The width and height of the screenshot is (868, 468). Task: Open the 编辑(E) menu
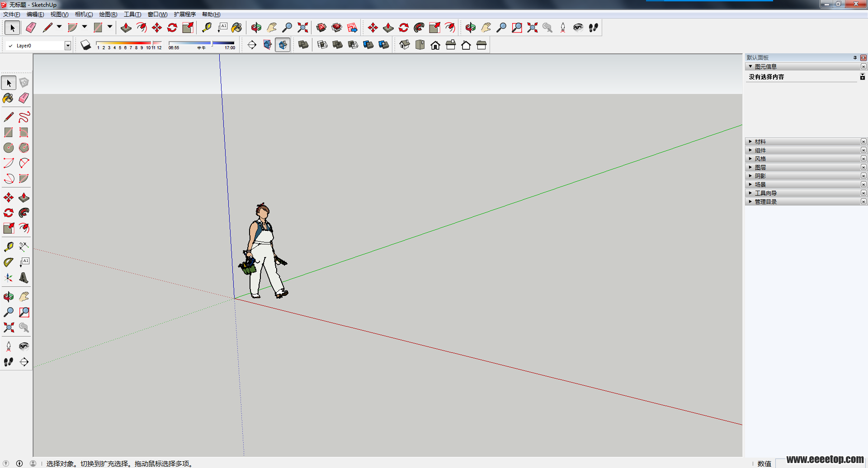click(35, 14)
